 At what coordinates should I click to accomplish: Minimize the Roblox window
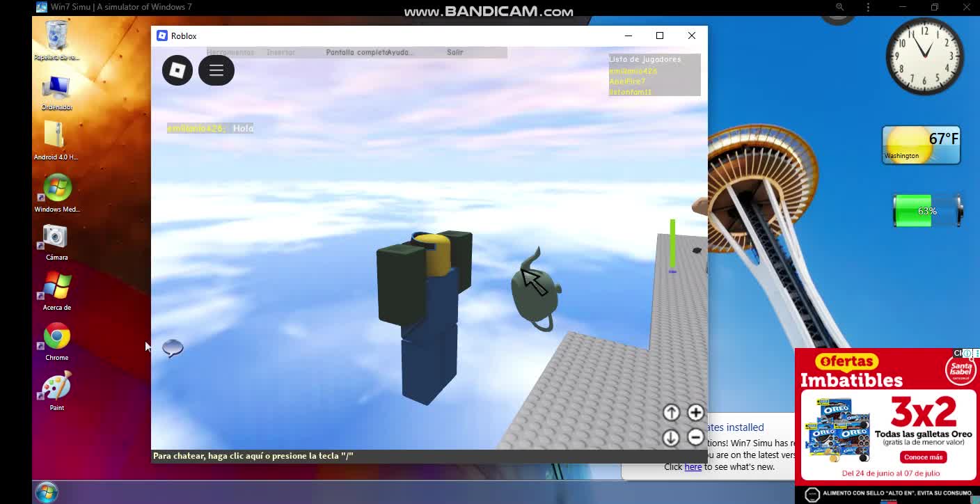629,36
